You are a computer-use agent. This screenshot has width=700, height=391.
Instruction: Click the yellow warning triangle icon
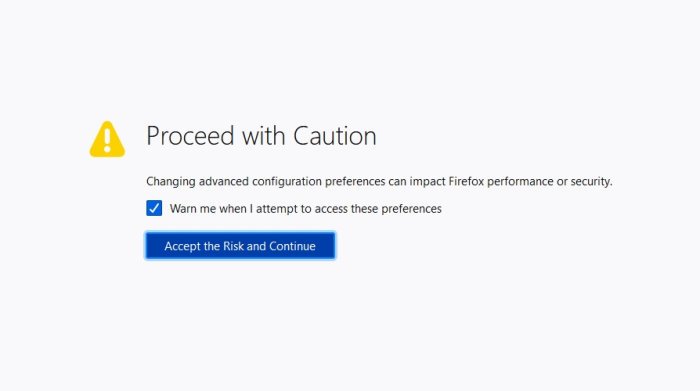107,139
